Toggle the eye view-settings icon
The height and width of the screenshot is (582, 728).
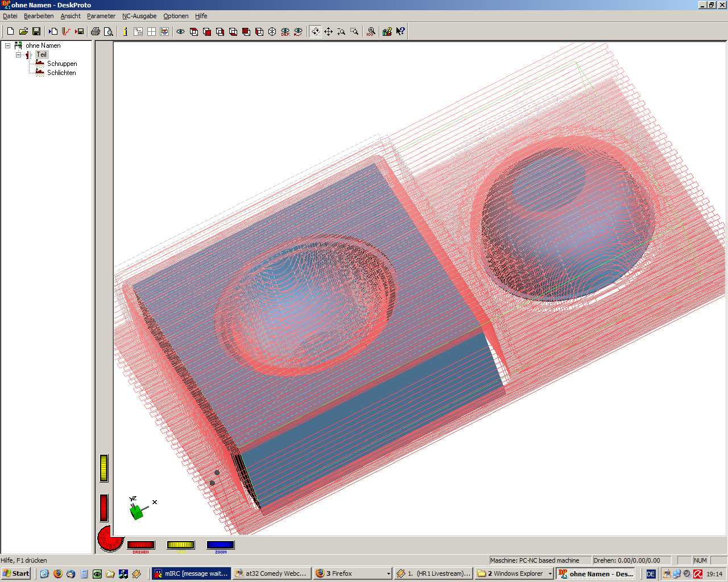pos(180,32)
